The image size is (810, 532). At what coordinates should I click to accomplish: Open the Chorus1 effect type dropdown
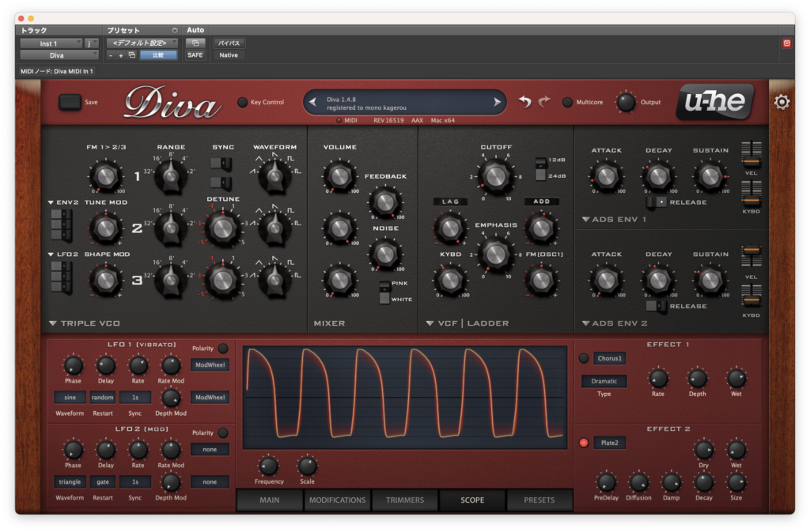click(610, 358)
